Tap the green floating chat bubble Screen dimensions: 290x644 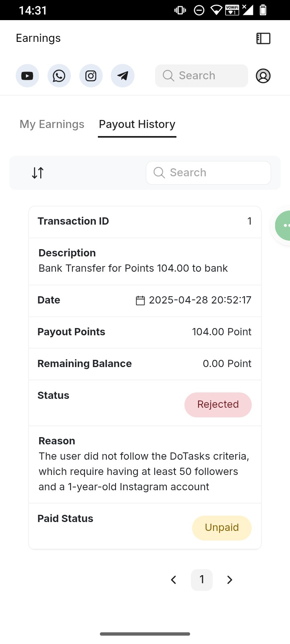click(284, 225)
